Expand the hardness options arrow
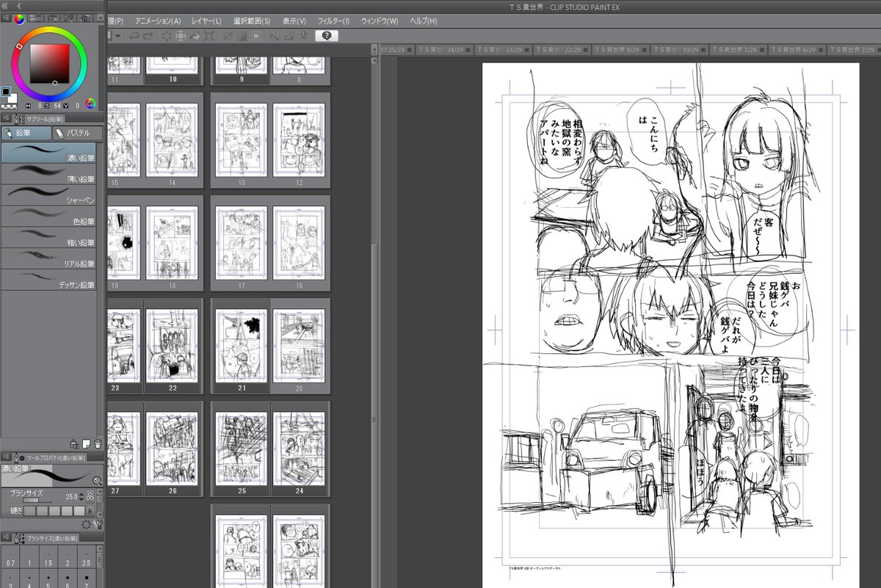The width and height of the screenshot is (881, 588). pos(90,511)
